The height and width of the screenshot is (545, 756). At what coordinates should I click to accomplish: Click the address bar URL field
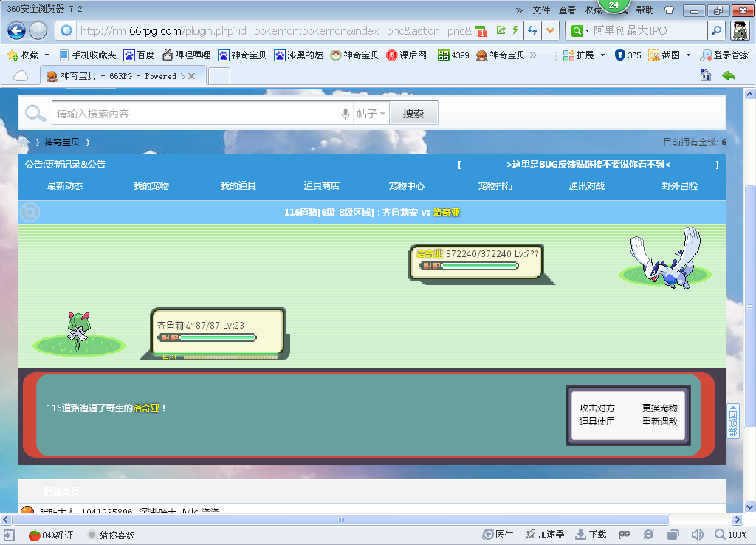click(275, 31)
